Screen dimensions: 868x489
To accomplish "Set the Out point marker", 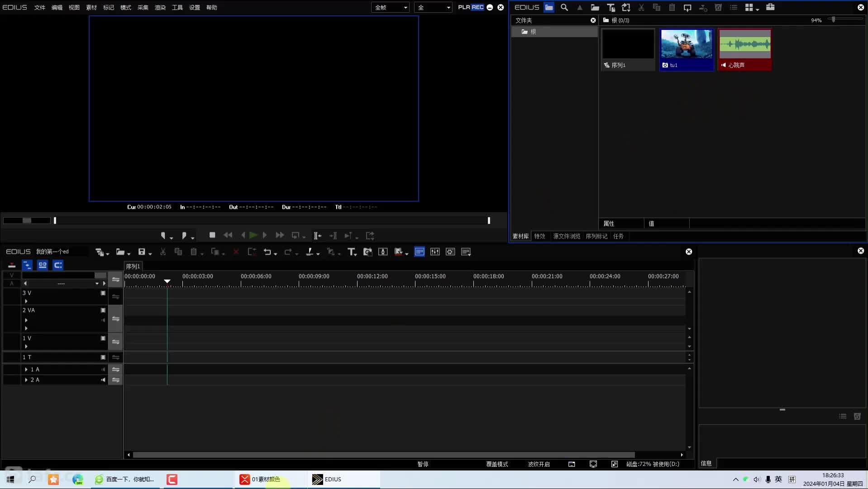I will point(184,235).
